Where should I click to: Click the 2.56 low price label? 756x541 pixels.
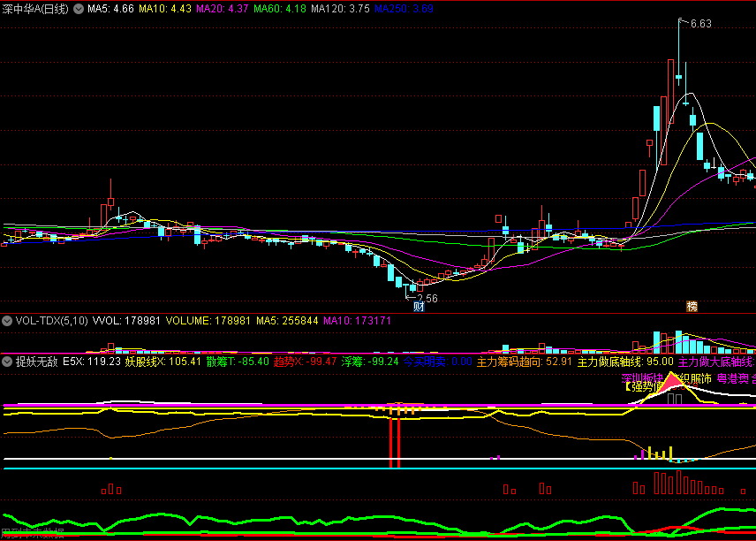427,298
